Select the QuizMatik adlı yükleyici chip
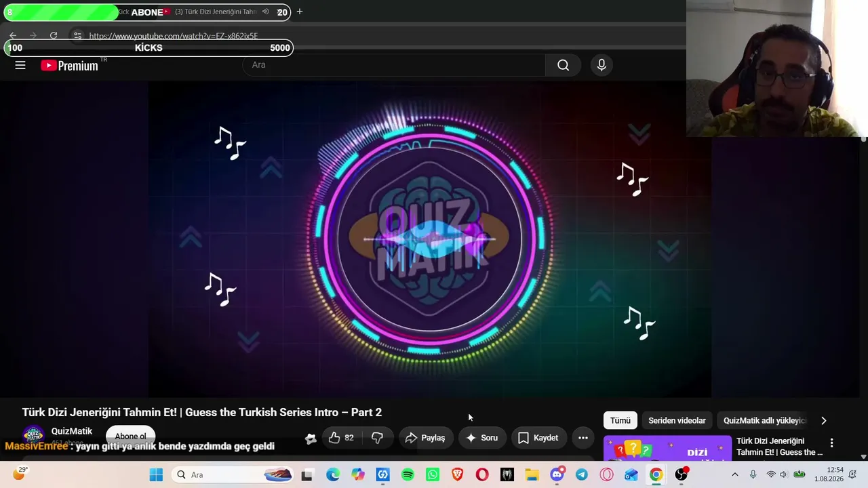868x488 pixels. coord(764,420)
